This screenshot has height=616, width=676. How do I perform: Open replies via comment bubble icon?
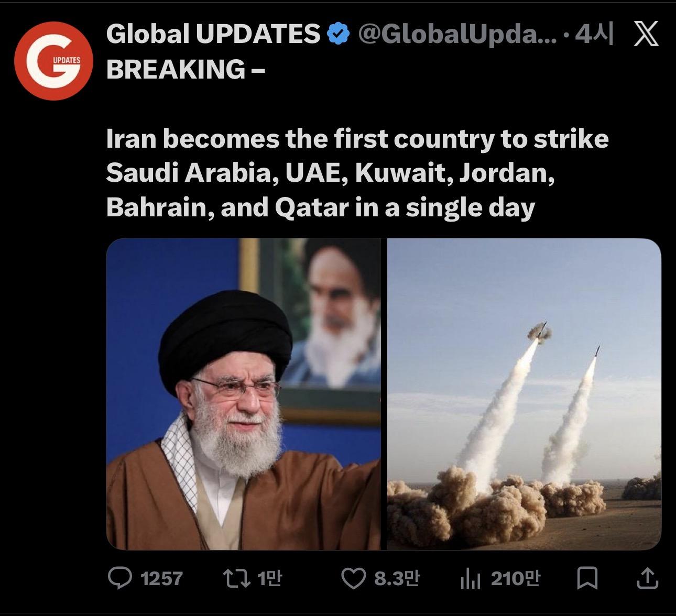click(120, 578)
